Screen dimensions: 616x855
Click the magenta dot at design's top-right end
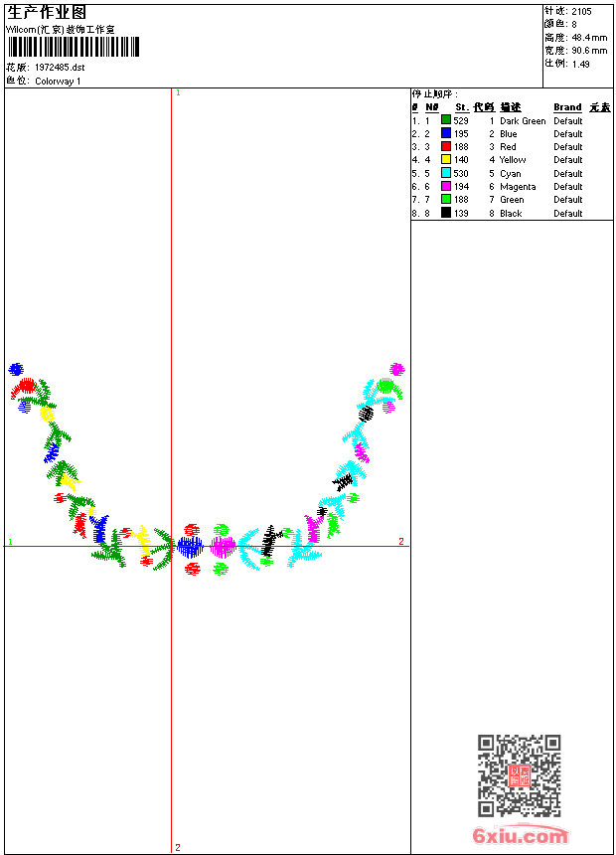tap(396, 369)
